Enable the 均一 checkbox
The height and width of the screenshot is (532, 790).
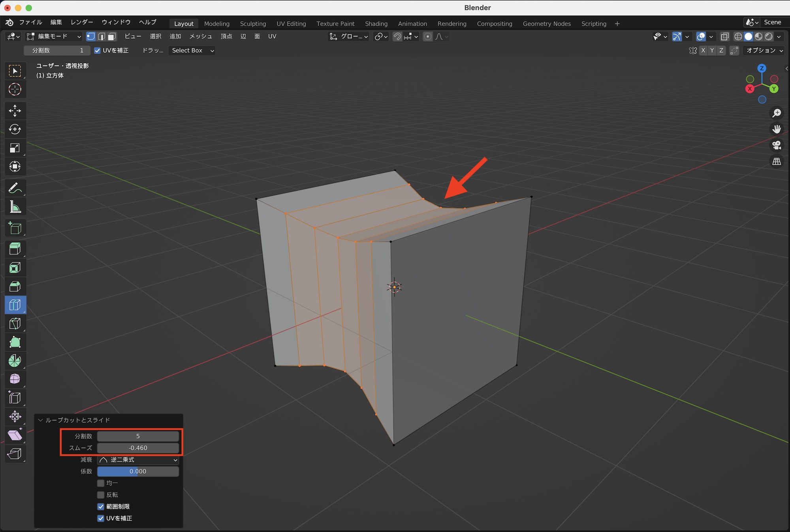pos(101,483)
